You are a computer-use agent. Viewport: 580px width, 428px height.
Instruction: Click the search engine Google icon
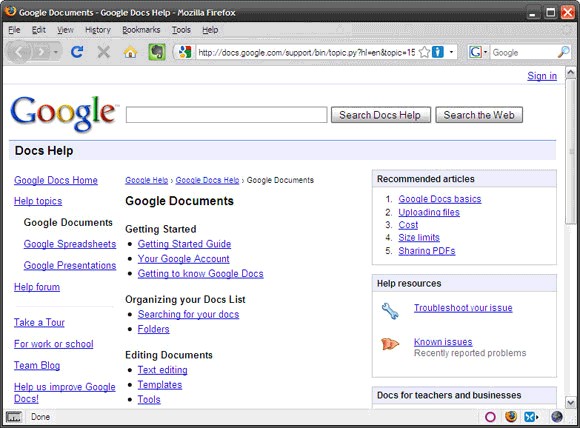pos(475,52)
